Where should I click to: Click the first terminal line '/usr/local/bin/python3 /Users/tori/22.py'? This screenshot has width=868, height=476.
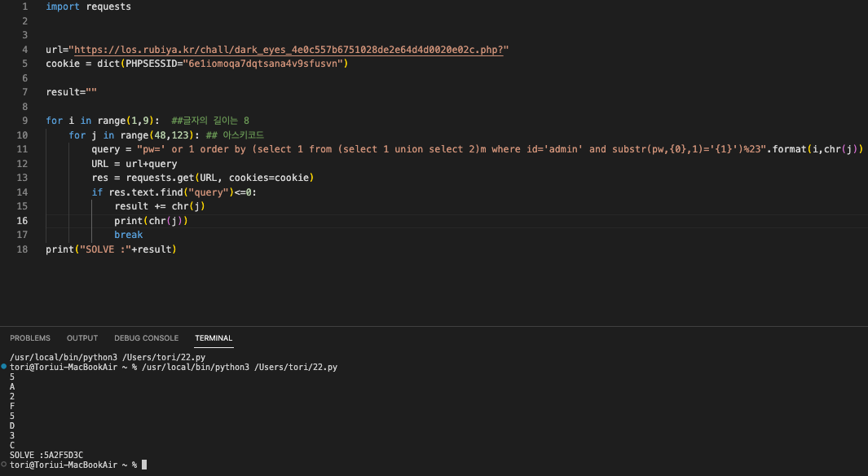(x=108, y=358)
